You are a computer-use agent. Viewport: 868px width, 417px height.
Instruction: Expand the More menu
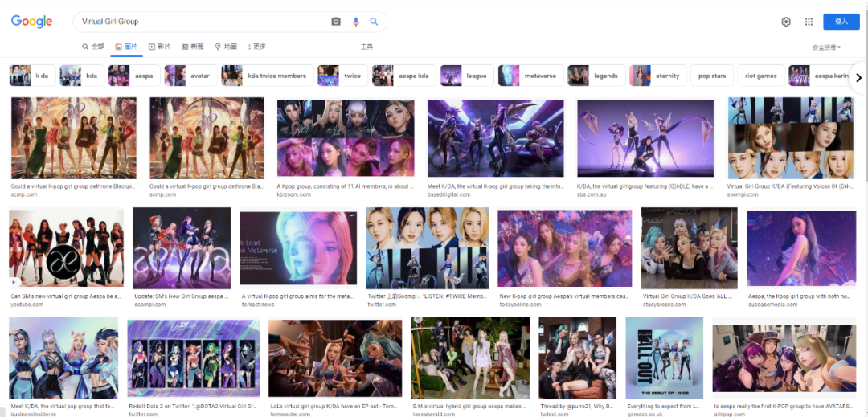257,47
